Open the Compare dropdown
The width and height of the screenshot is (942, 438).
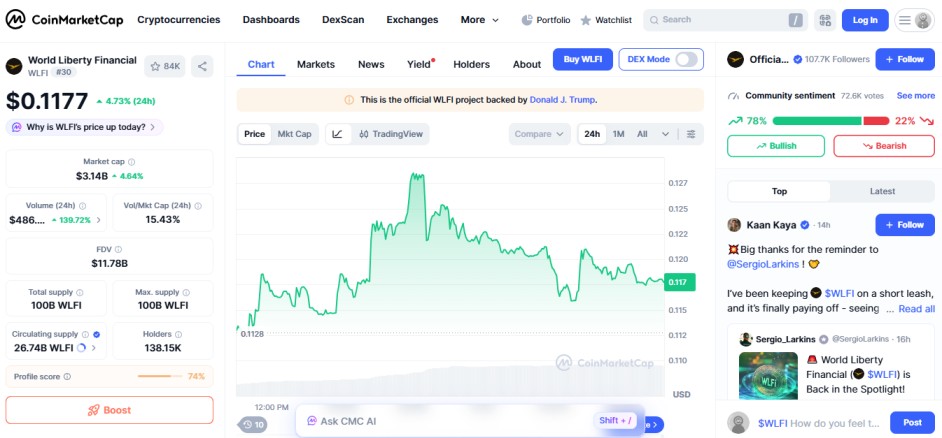tap(539, 134)
